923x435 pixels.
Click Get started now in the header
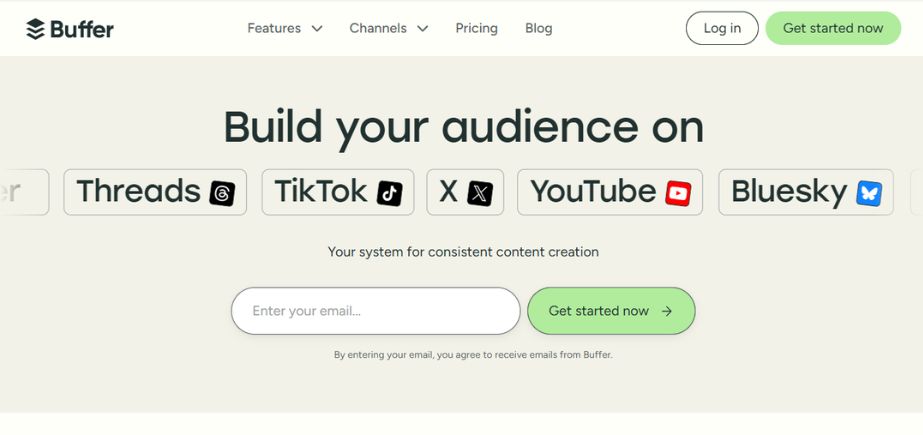pyautogui.click(x=833, y=28)
